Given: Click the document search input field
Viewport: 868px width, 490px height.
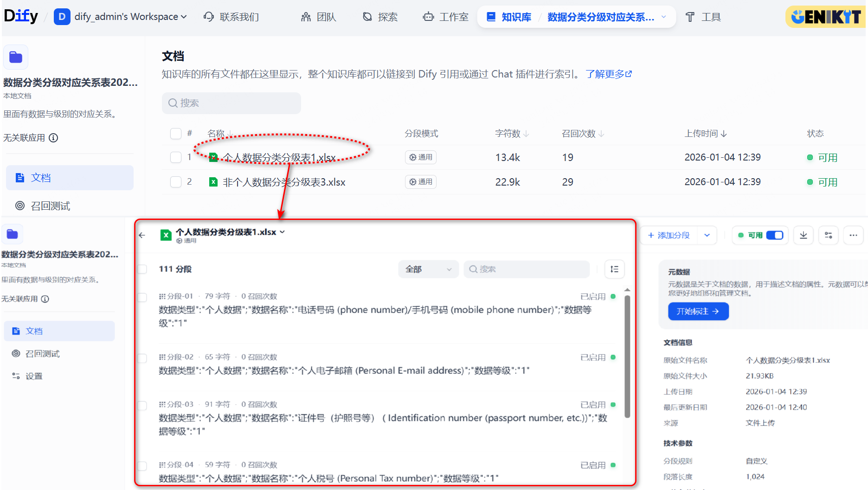Looking at the screenshot, I should [231, 103].
